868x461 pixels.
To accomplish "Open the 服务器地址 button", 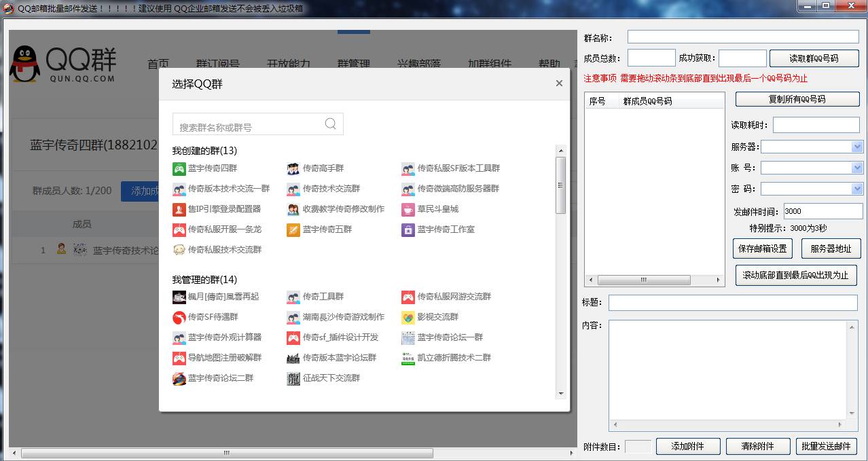I will click(x=831, y=248).
